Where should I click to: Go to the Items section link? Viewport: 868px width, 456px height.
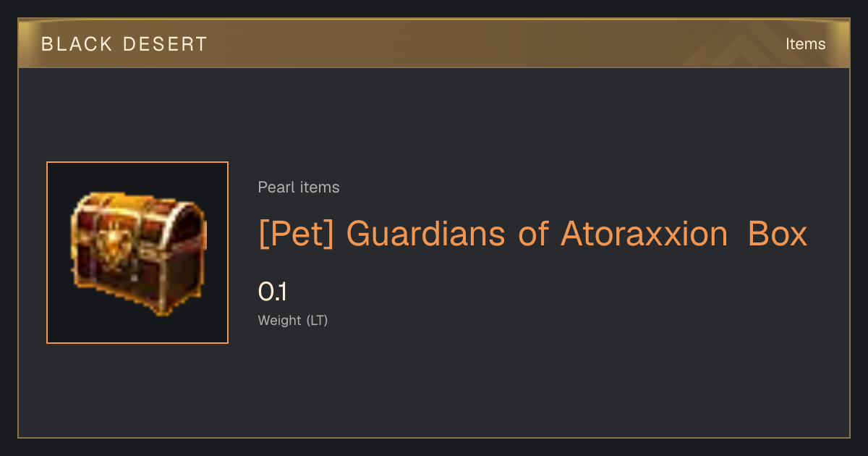[x=805, y=44]
